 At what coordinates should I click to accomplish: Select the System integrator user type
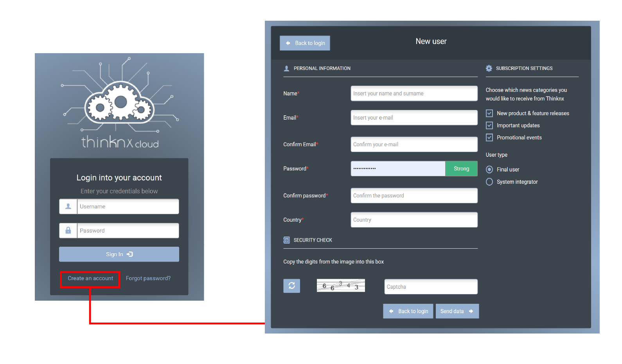[x=489, y=182]
